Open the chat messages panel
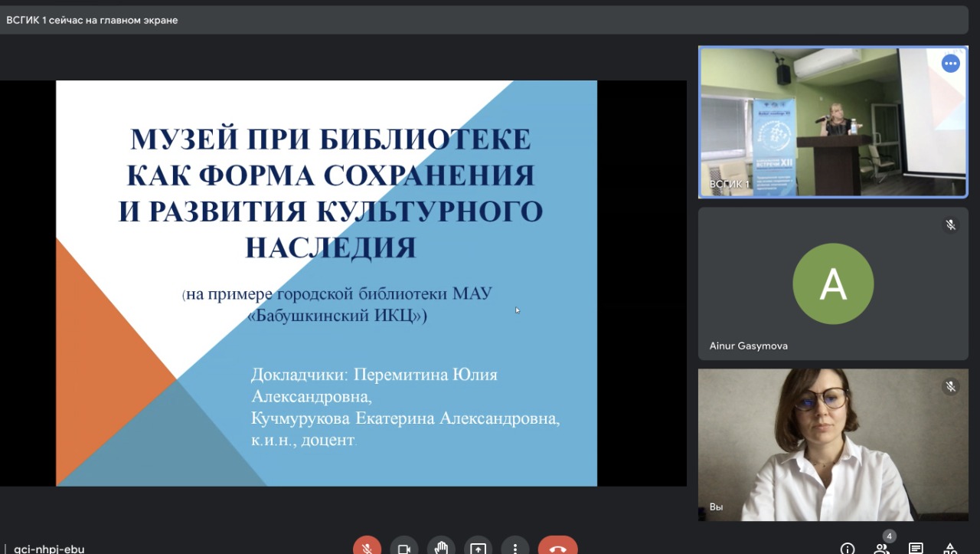The image size is (980, 554). [x=916, y=549]
